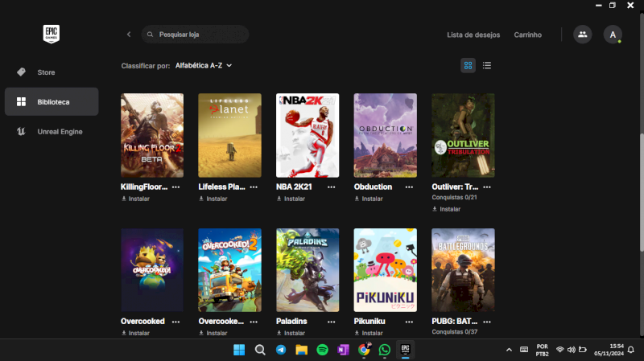
Task: Click the Store tag icon
Action: point(21,72)
